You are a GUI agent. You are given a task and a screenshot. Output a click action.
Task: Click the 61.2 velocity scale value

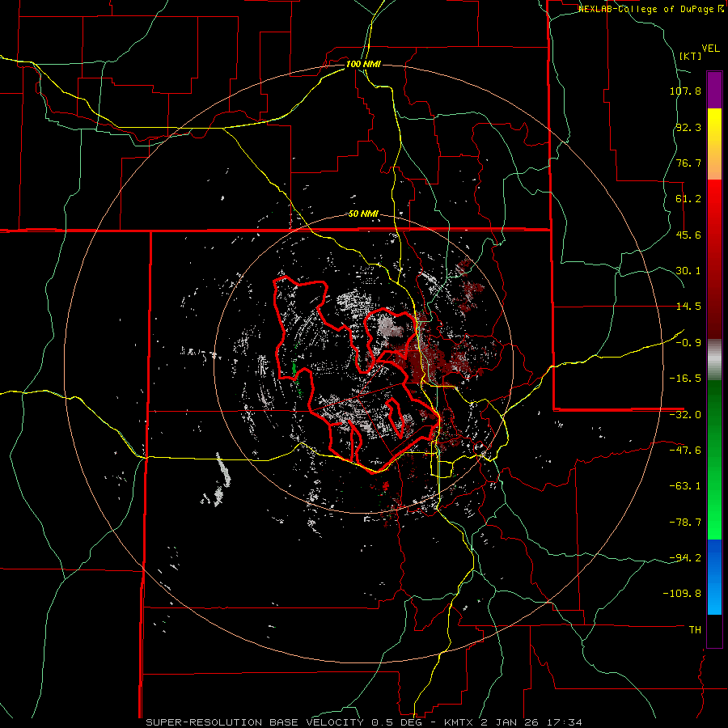click(x=688, y=199)
